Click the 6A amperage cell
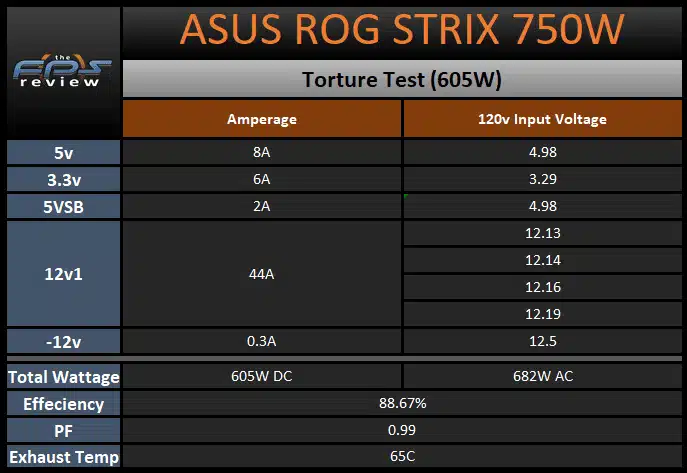This screenshot has width=687, height=473. (x=262, y=179)
